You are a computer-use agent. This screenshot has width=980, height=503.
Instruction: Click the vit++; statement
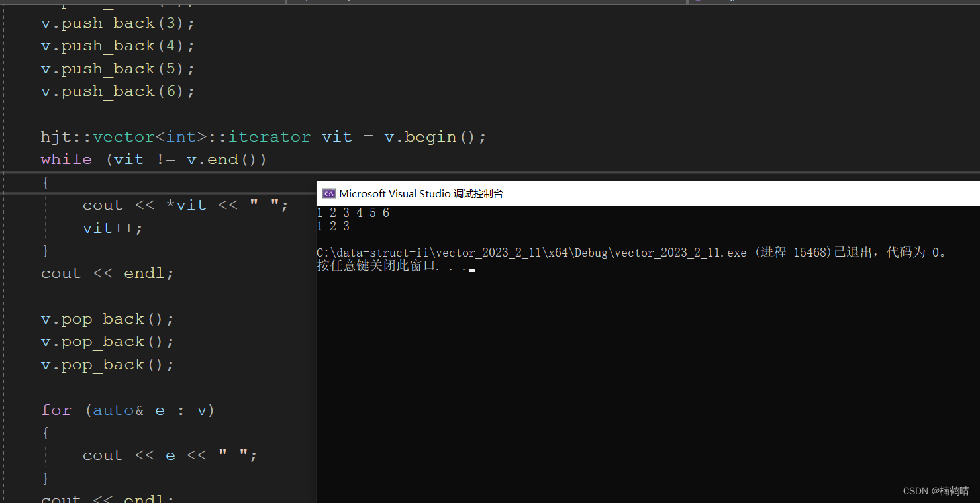click(x=113, y=228)
